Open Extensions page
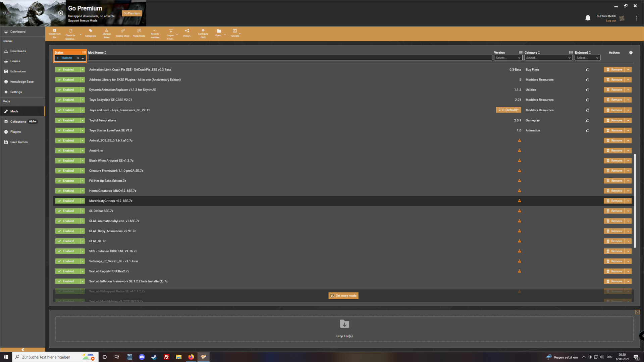 coord(18,71)
